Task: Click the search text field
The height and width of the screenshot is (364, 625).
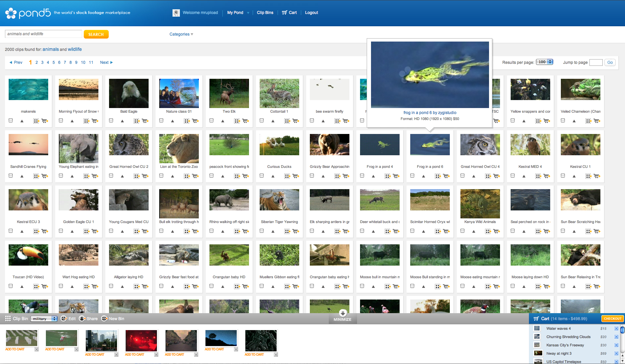Action: [43, 34]
